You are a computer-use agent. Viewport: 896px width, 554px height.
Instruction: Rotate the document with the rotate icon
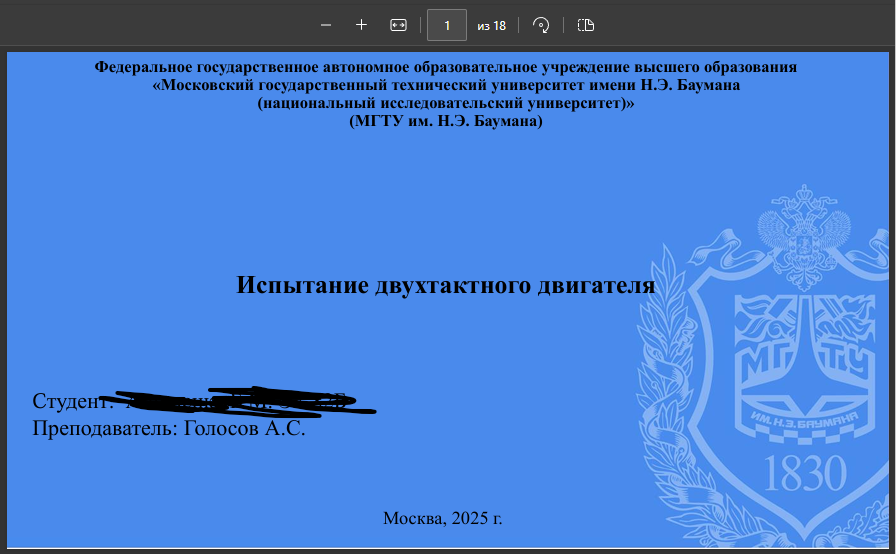click(541, 25)
